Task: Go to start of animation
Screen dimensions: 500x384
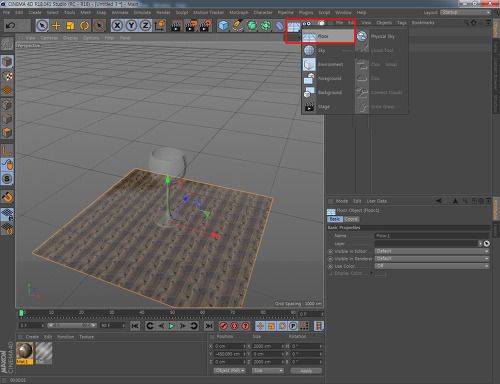Action: click(135, 326)
